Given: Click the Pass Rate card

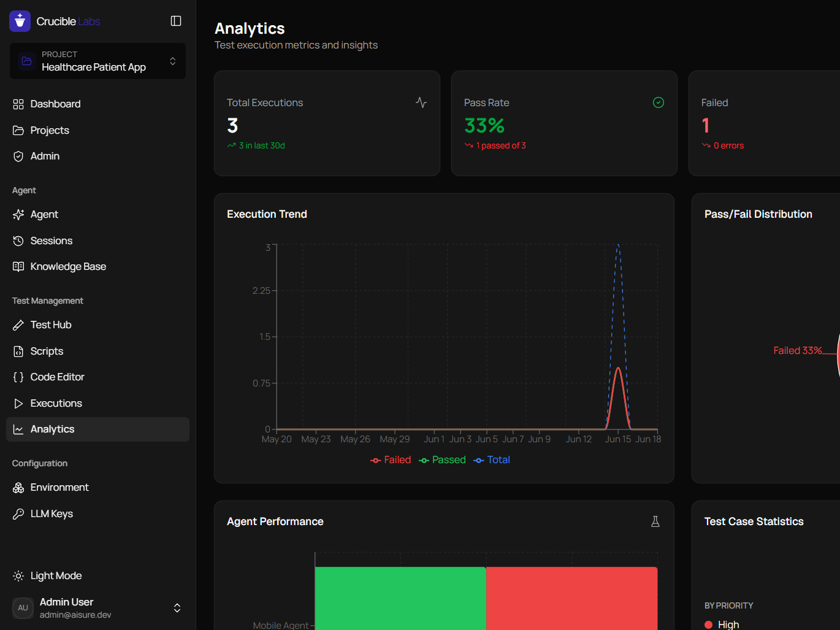Looking at the screenshot, I should coord(564,123).
